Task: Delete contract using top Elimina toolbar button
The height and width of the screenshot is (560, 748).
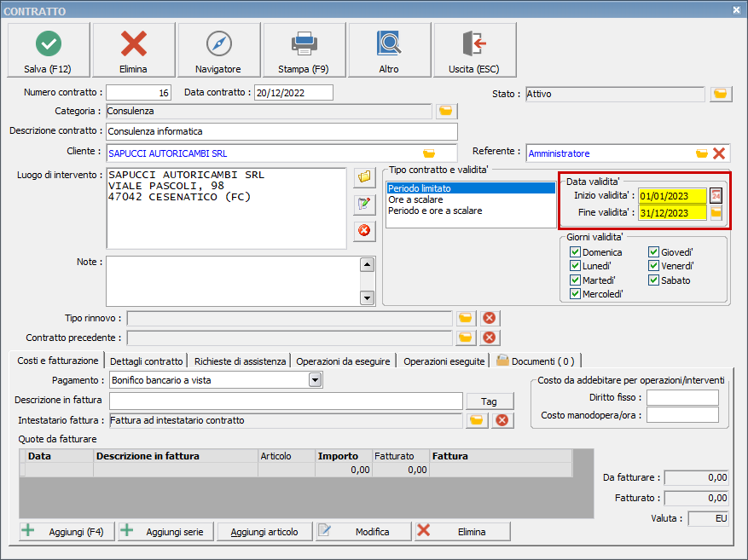Action: pyautogui.click(x=134, y=49)
